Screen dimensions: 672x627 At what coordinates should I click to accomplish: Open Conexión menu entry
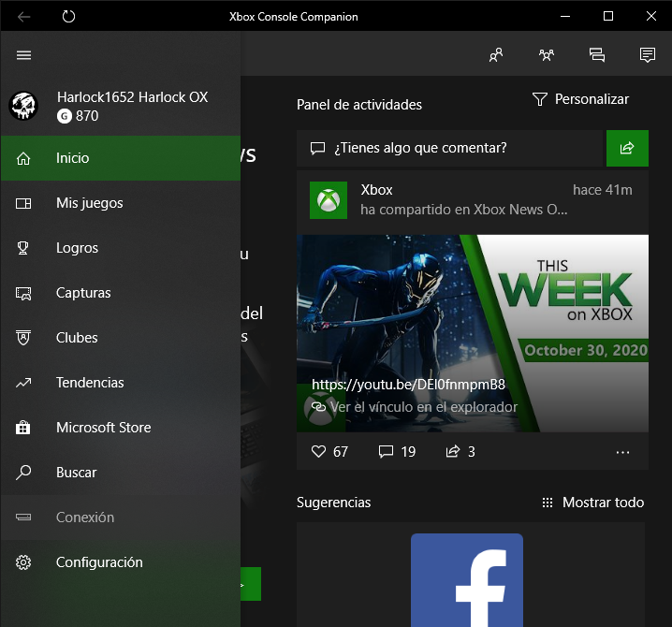pyautogui.click(x=121, y=518)
